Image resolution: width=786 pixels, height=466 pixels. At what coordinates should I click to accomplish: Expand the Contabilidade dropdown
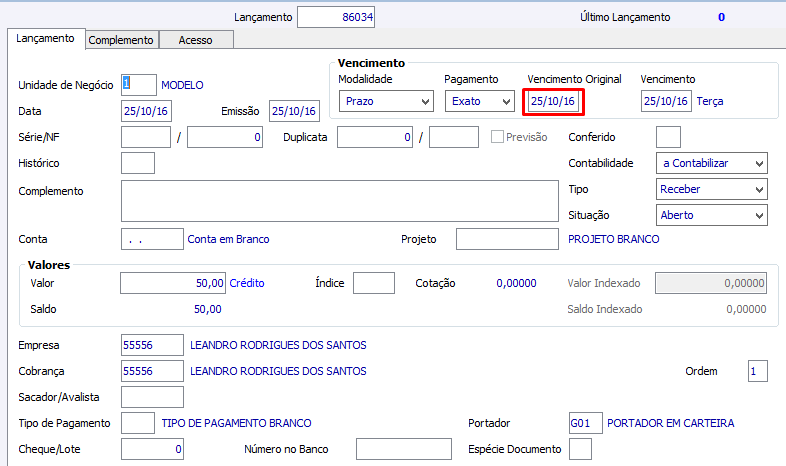(711, 163)
